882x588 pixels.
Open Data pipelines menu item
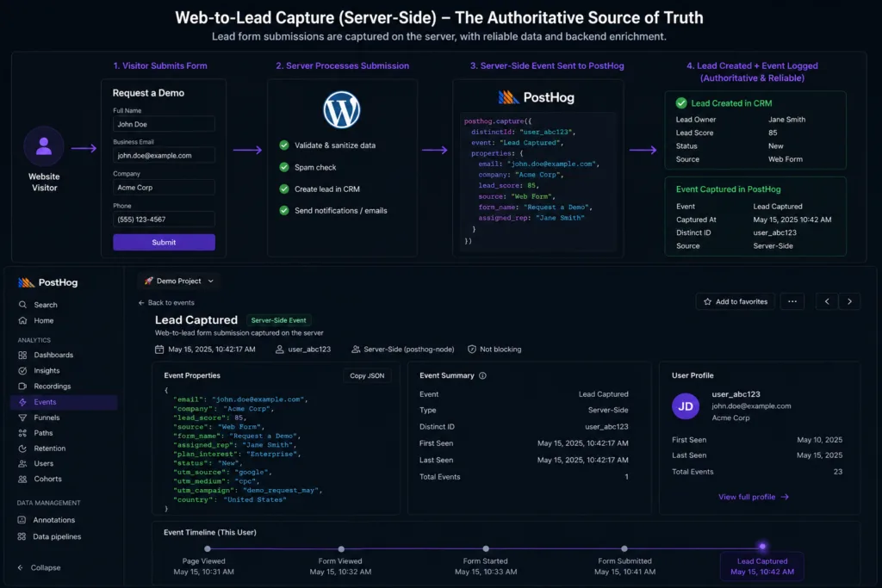tap(57, 536)
